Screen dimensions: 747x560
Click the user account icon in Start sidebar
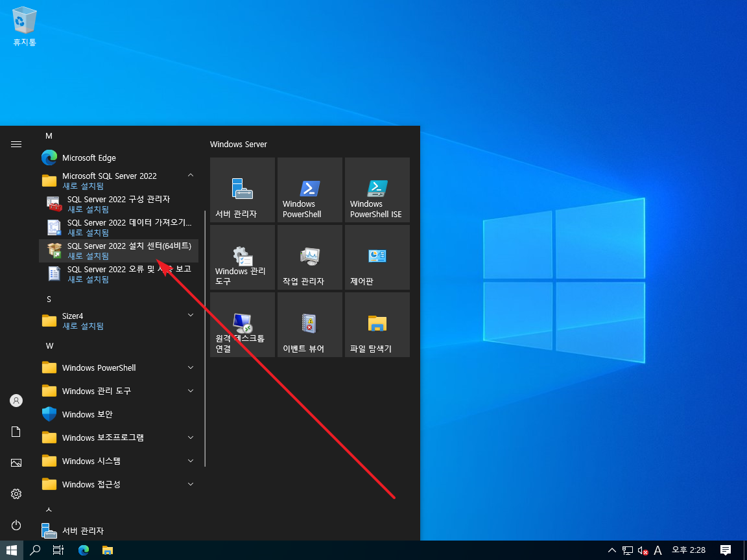click(16, 401)
